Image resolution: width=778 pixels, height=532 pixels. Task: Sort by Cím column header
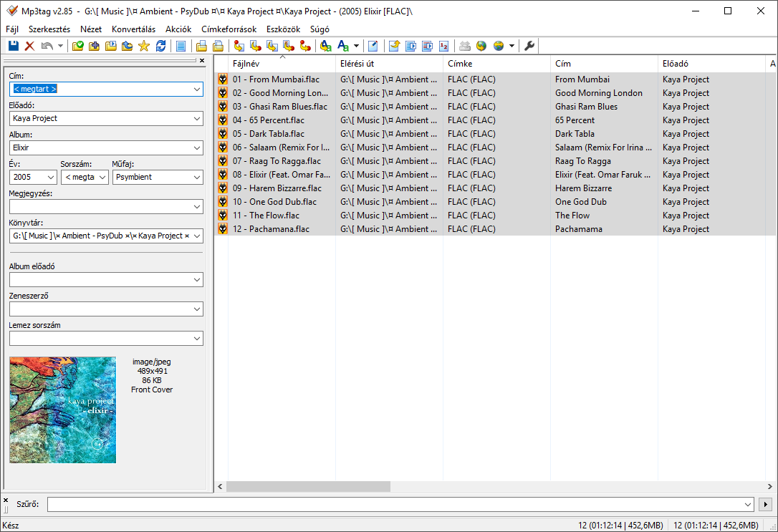point(605,64)
